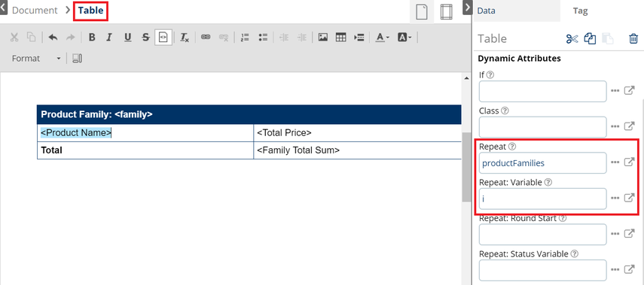The height and width of the screenshot is (285, 644).
Task: Toggle bold text formatting
Action: pyautogui.click(x=92, y=38)
